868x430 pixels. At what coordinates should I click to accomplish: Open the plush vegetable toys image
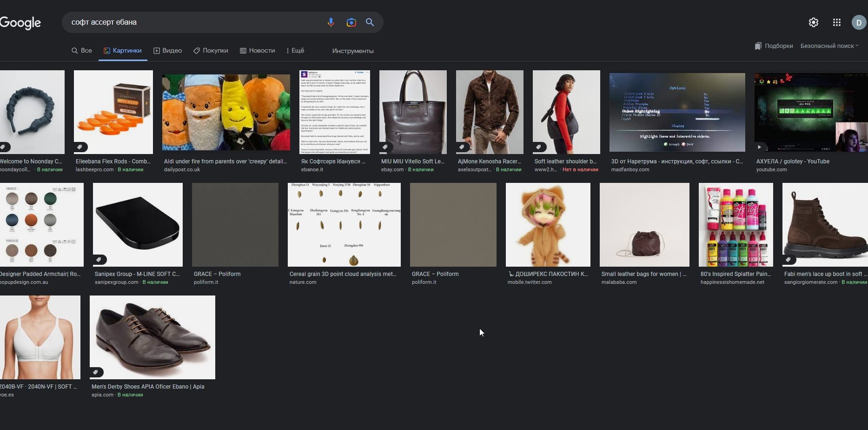point(226,112)
